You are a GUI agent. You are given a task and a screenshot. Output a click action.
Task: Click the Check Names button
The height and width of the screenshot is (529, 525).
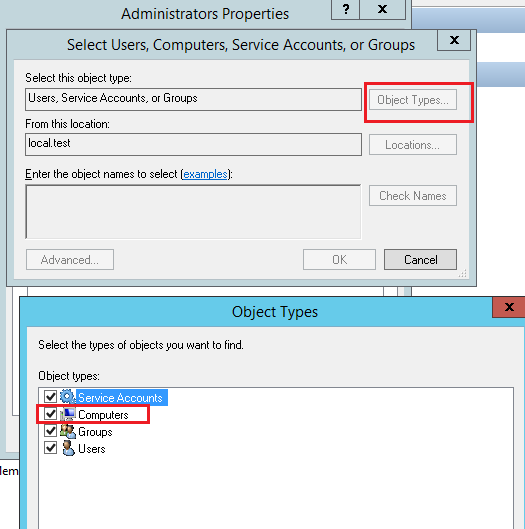[413, 196]
